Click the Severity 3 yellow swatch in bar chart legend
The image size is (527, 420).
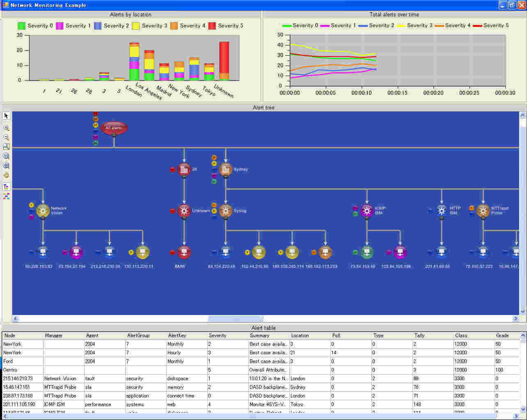click(136, 26)
